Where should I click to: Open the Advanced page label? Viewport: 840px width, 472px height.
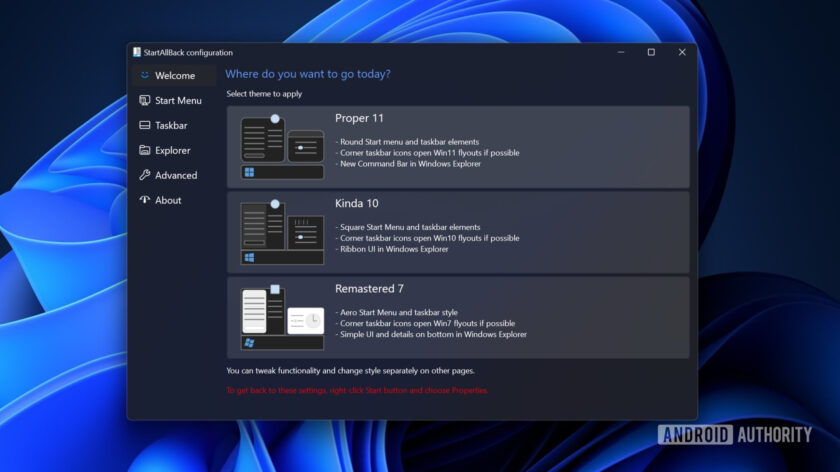click(x=176, y=176)
